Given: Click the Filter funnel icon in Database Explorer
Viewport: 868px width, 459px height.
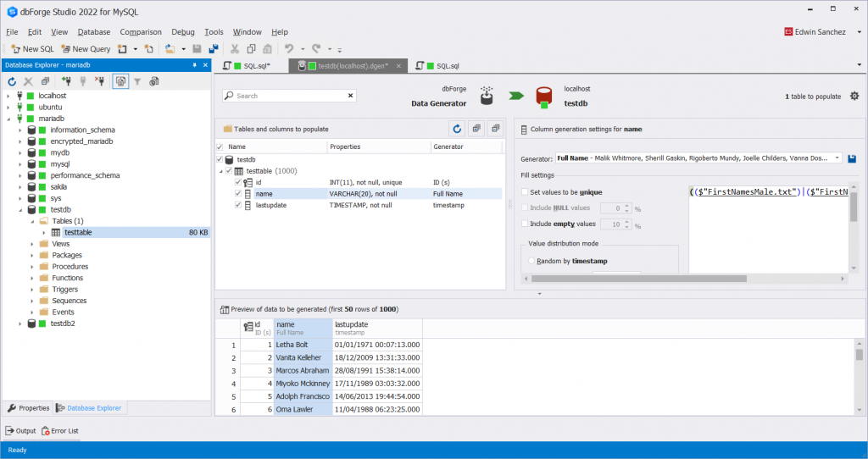Looking at the screenshot, I should [x=137, y=81].
